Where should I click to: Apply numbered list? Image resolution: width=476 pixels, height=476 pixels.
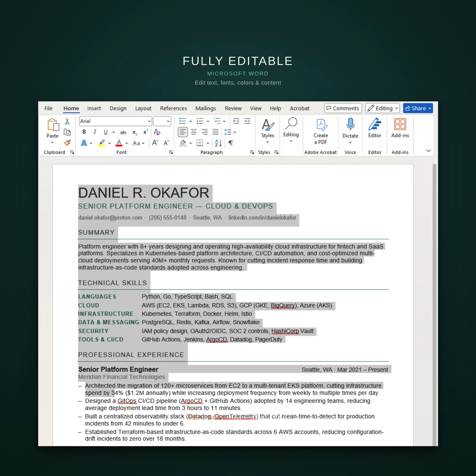200,121
